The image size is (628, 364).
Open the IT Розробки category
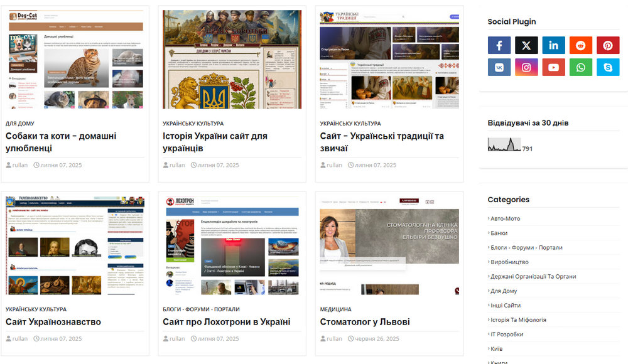[507, 334]
